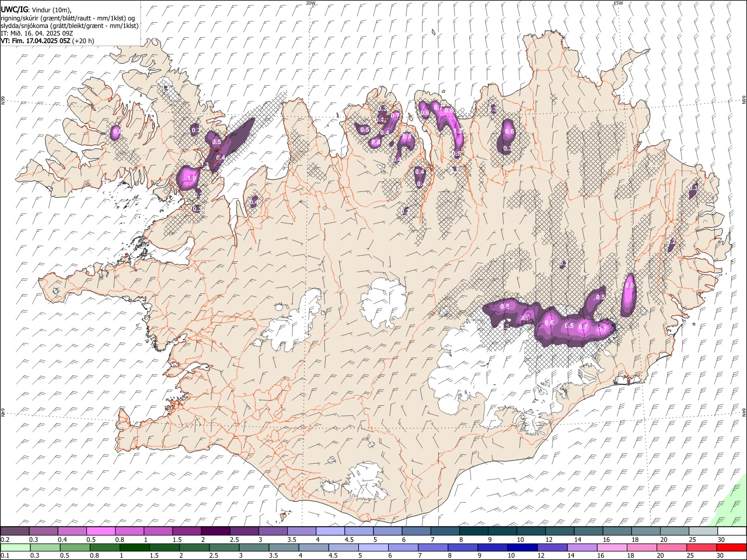Viewport: 747px width, 560px height.
Task: Select the init time line 'IT: Mið. 16. 04. 2025 09Z'
Action: [37, 33]
